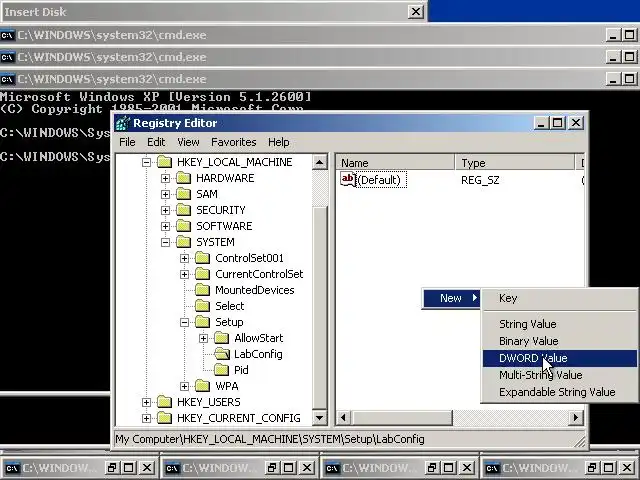Screen dimensions: 640x480
Task: Click the CurrentControlSet folder icon
Action: coord(202,274)
